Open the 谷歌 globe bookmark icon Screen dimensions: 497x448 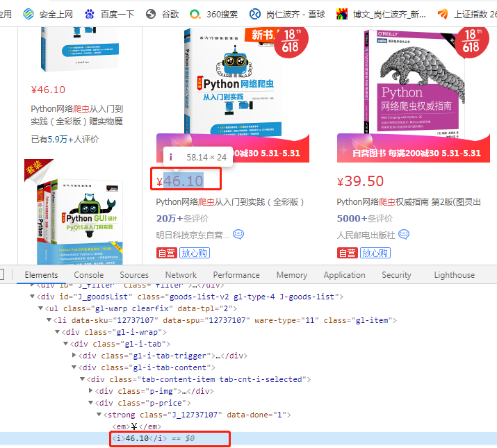coord(151,14)
